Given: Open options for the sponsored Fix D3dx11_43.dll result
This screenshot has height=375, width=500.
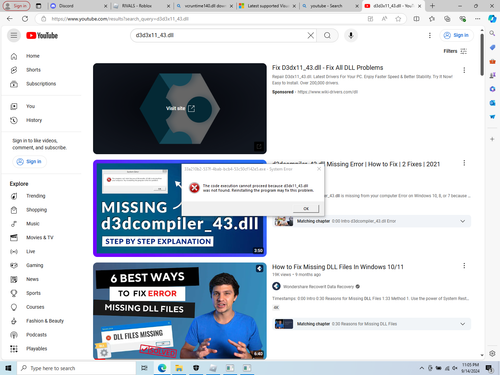Looking at the screenshot, I should click(x=464, y=70).
